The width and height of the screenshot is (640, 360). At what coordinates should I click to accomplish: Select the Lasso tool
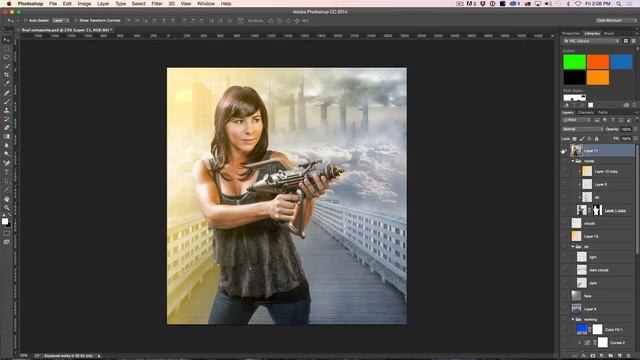tap(7, 57)
